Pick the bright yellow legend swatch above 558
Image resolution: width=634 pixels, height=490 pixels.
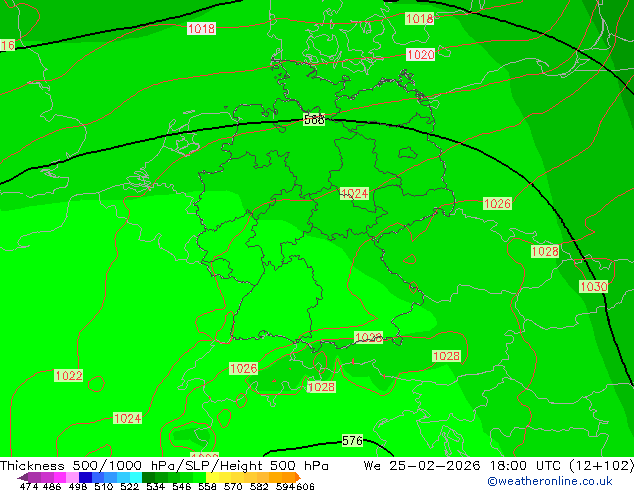click(x=212, y=477)
